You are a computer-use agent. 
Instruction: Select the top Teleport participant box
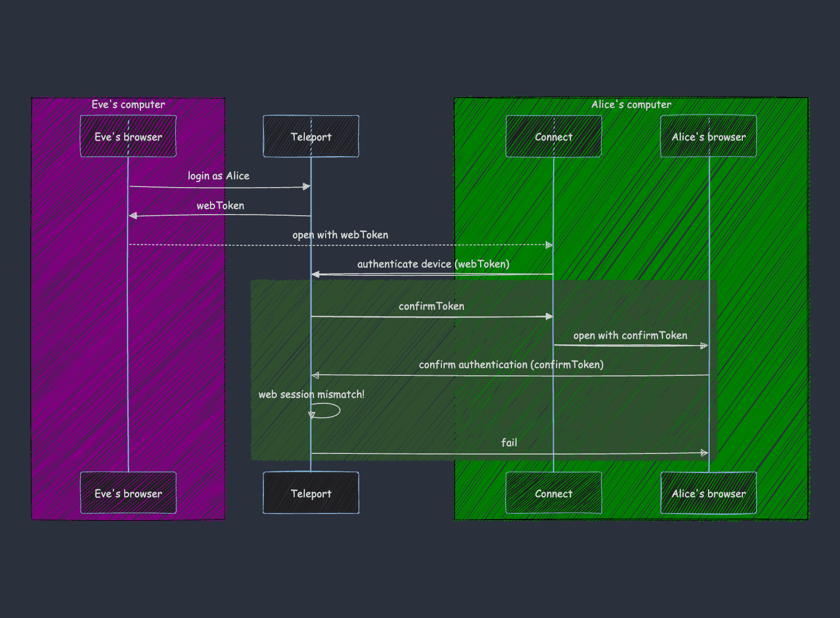[311, 137]
